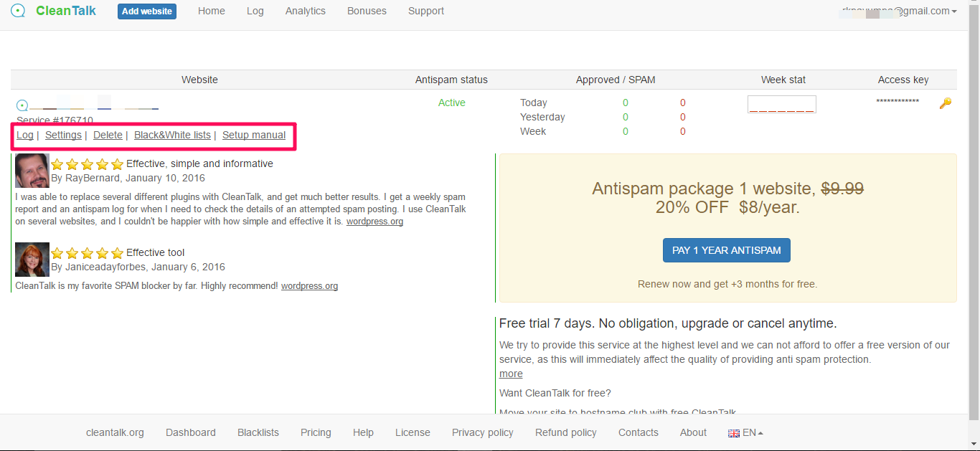Click the Approved / SPAM column header
The image size is (980, 451).
[x=616, y=80]
